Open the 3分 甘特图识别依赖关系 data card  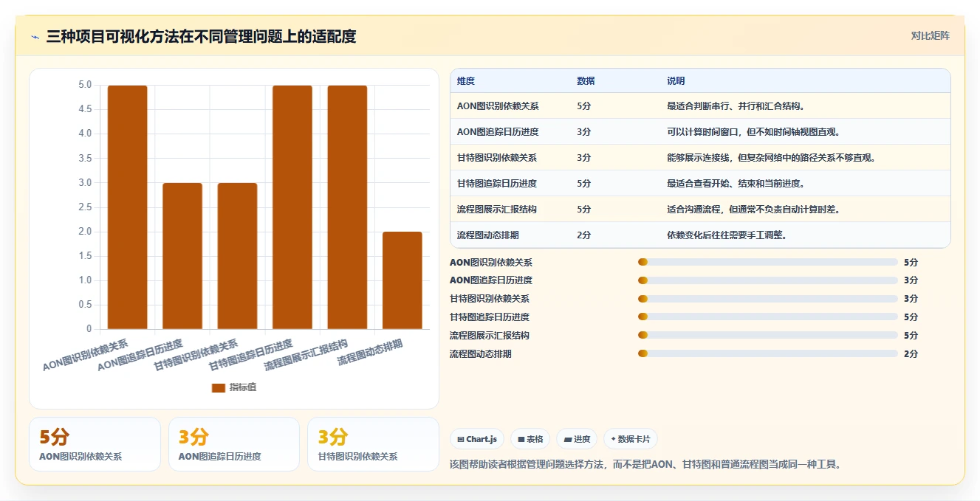373,444
